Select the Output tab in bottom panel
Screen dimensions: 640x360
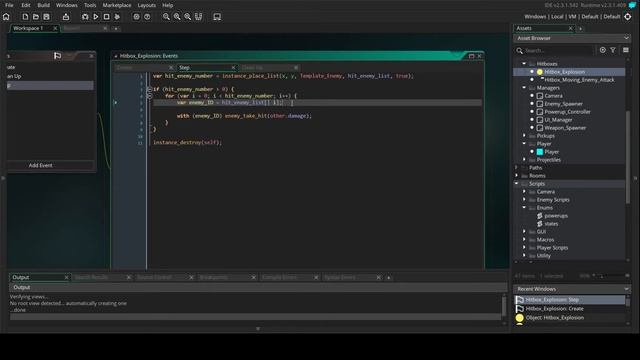[x=40, y=277]
